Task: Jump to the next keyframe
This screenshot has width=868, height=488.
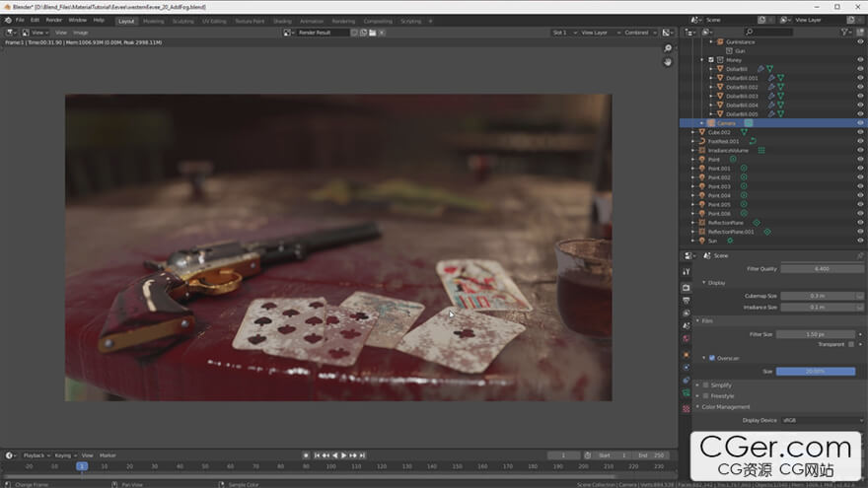Action: 353,455
